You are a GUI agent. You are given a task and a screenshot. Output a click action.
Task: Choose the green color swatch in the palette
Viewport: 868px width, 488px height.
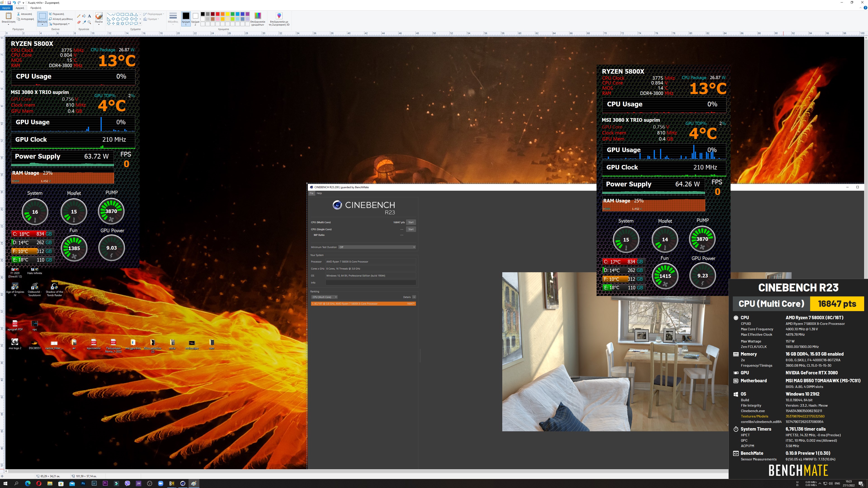click(233, 14)
